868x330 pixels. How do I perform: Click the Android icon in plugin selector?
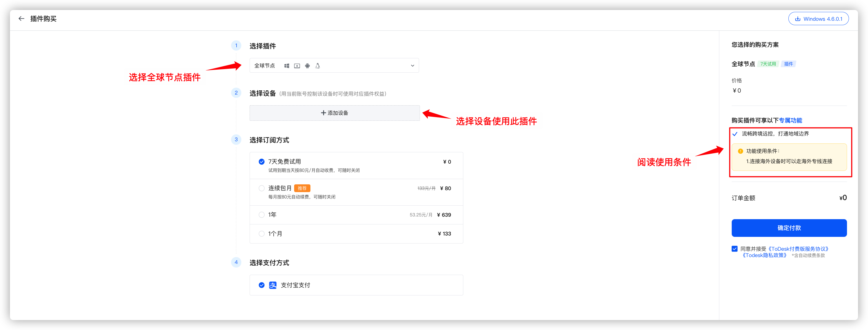click(x=307, y=66)
